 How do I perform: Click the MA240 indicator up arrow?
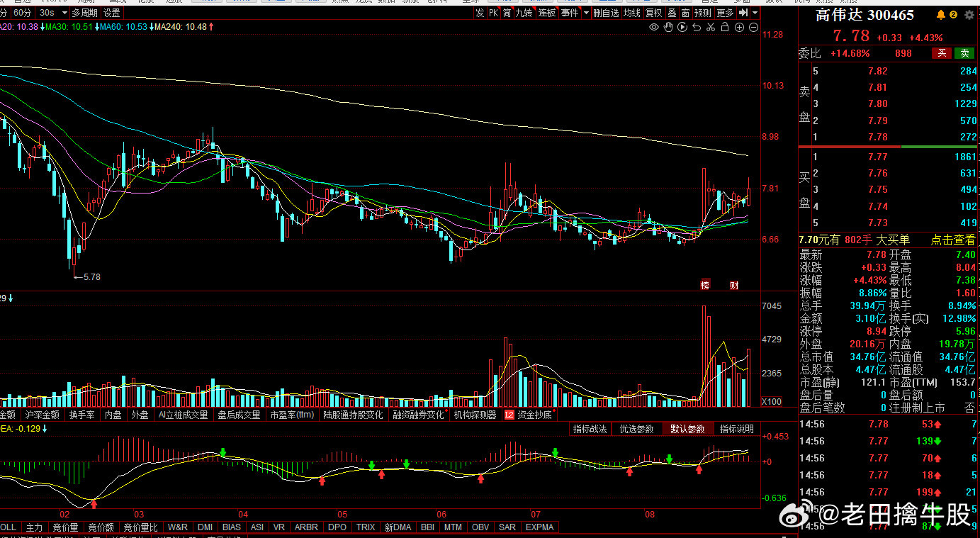211,27
